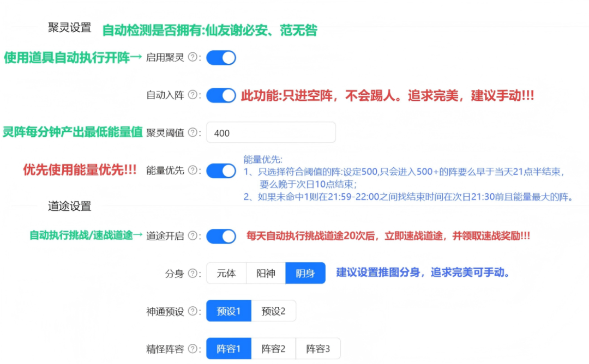
Task: Select 阵容3 for 精怪阵容
Action: (x=318, y=349)
